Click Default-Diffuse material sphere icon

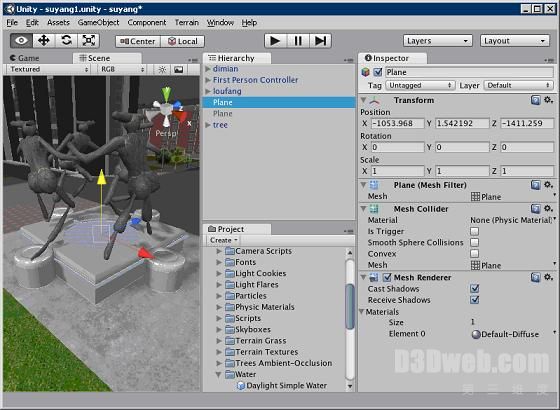tap(476, 334)
